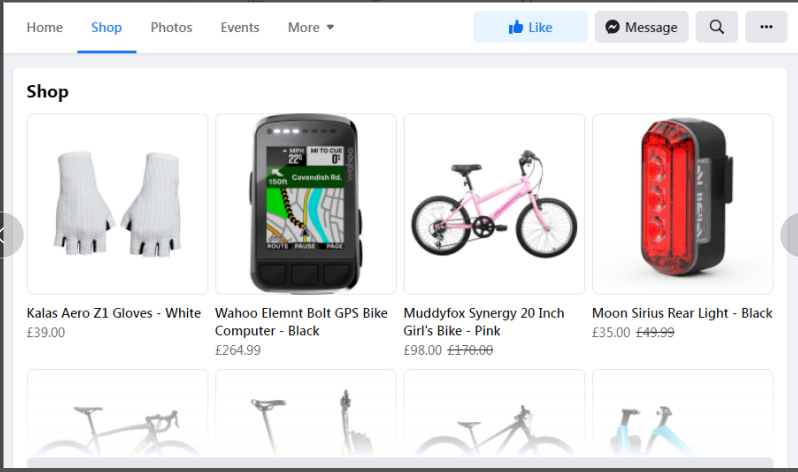Open the three-dots options menu
This screenshot has height=472, width=798.
(x=766, y=27)
